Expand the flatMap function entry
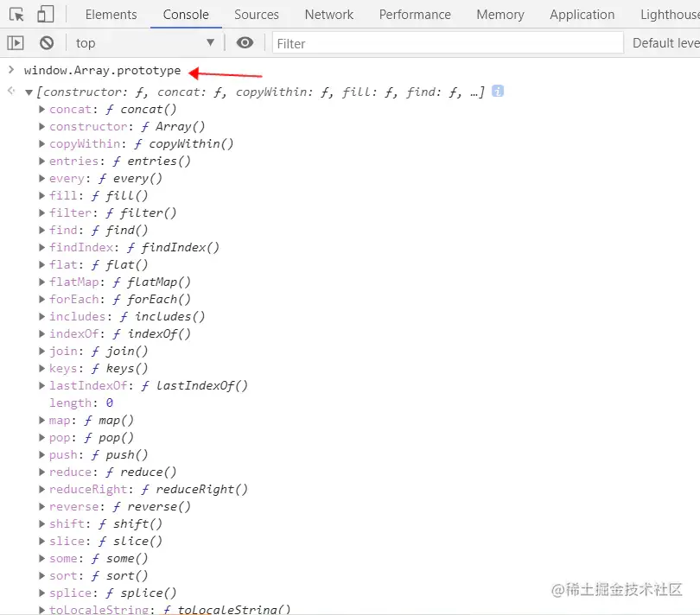The width and height of the screenshot is (700, 615). tap(41, 282)
